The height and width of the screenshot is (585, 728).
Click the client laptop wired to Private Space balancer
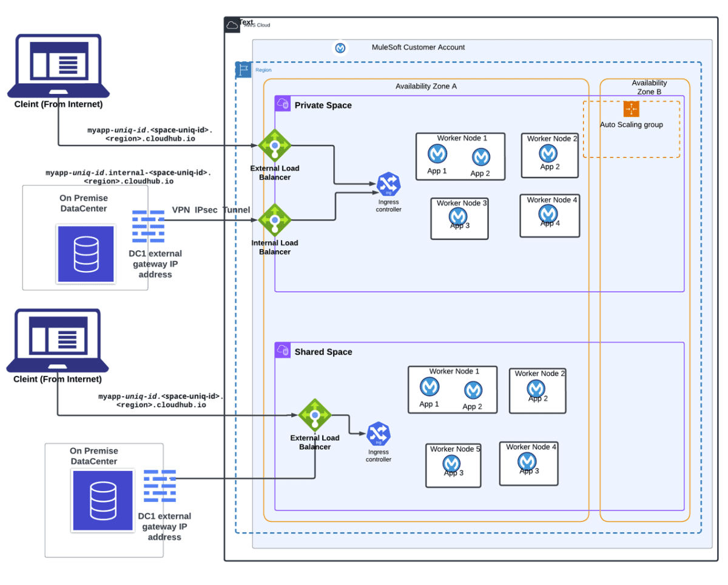click(58, 65)
